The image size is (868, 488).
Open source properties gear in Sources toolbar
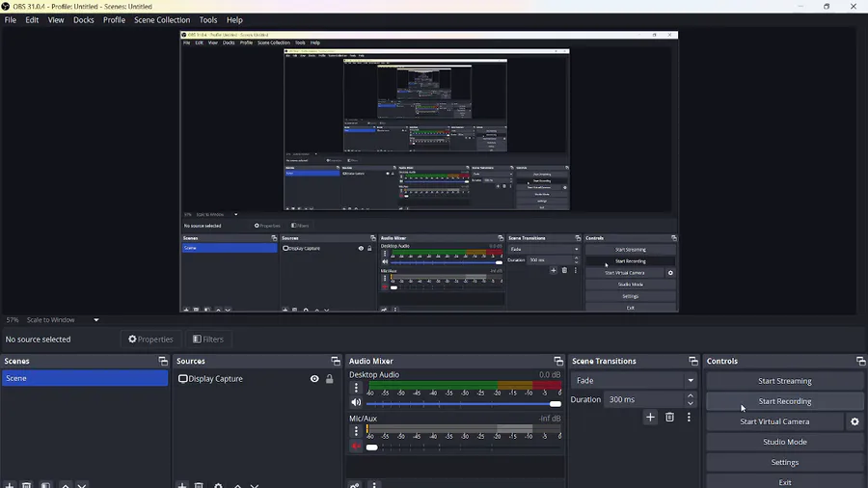click(x=218, y=485)
